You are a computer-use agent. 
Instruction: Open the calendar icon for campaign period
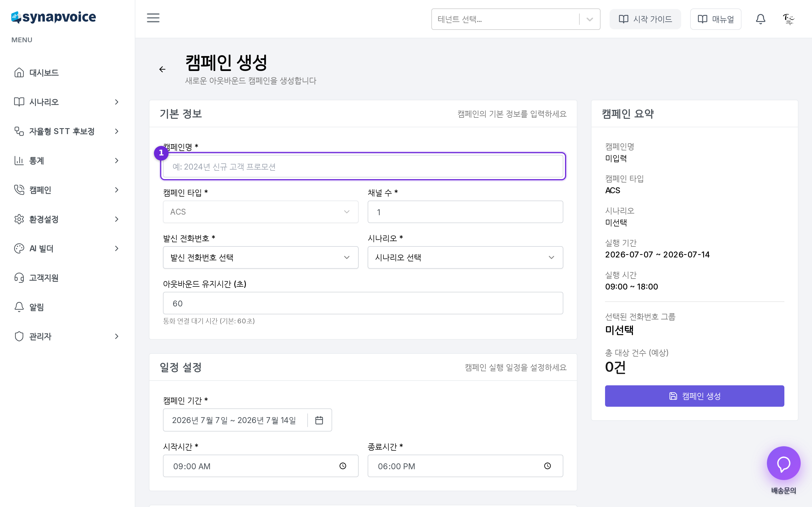(x=319, y=420)
